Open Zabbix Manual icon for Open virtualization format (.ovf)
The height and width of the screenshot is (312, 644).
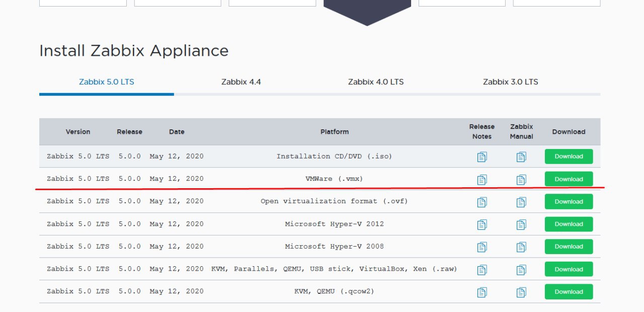coord(521,202)
